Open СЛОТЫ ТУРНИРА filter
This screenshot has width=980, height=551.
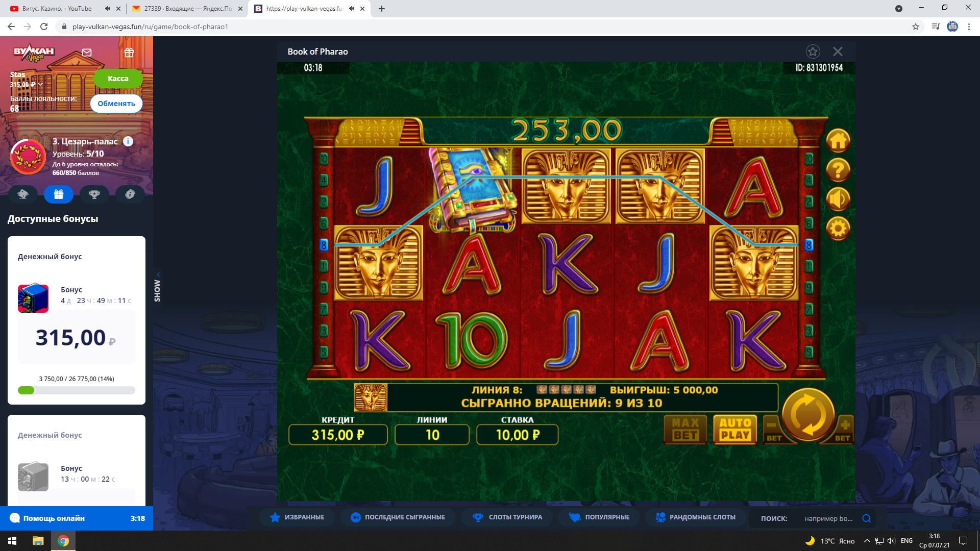pyautogui.click(x=507, y=517)
